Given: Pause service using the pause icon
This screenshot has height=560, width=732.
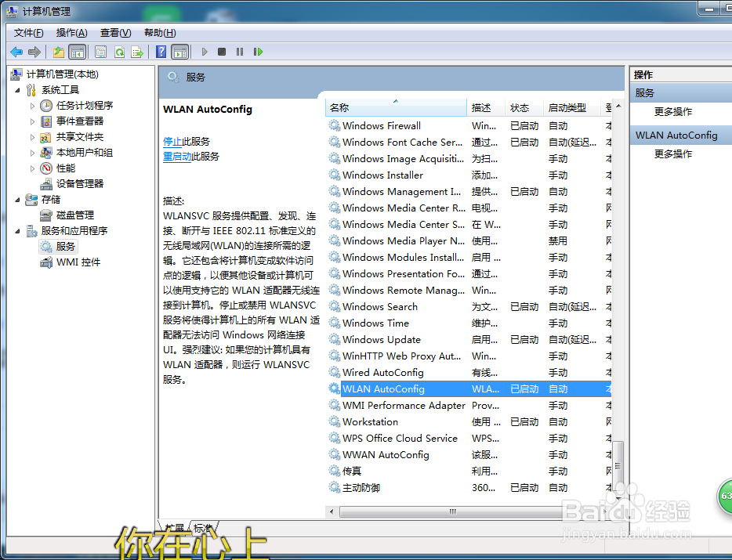Looking at the screenshot, I should pos(240,52).
